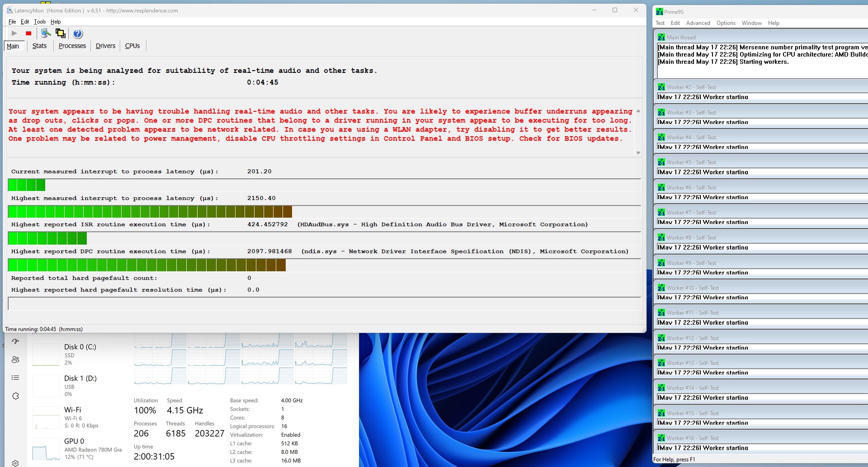Click the LatencyMon title bar app icon
Screen dimensions: 868x467
(x=9, y=10)
